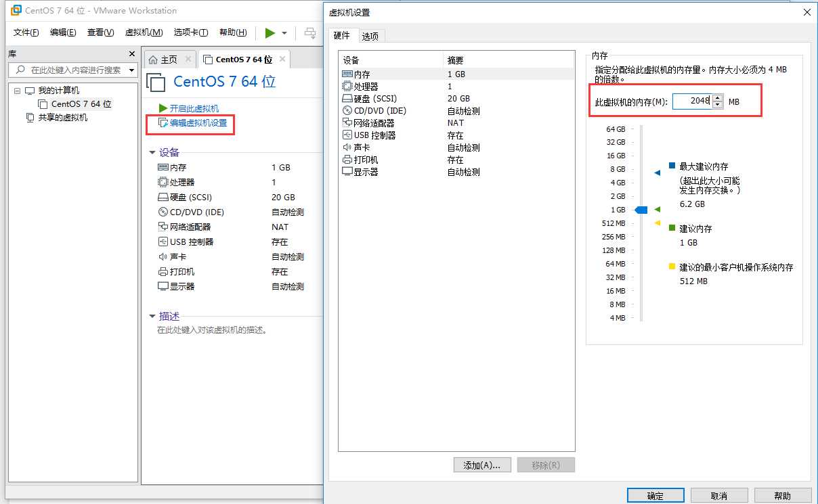Click the yellow minimum guest memory marker

657,223
